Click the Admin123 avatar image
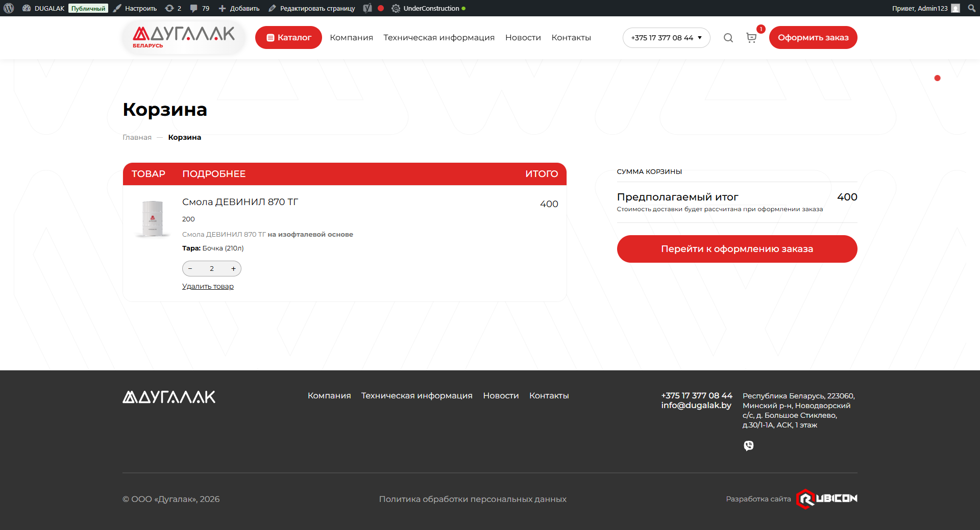 coord(955,8)
